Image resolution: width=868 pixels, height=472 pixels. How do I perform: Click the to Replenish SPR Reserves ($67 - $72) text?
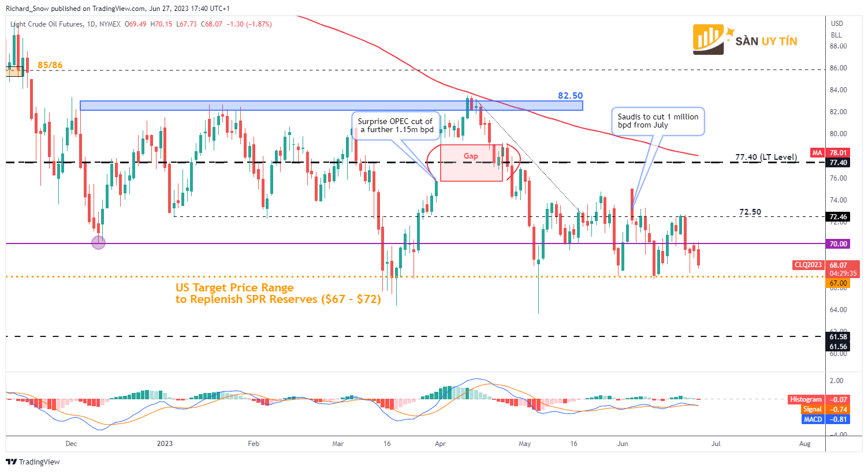click(278, 299)
